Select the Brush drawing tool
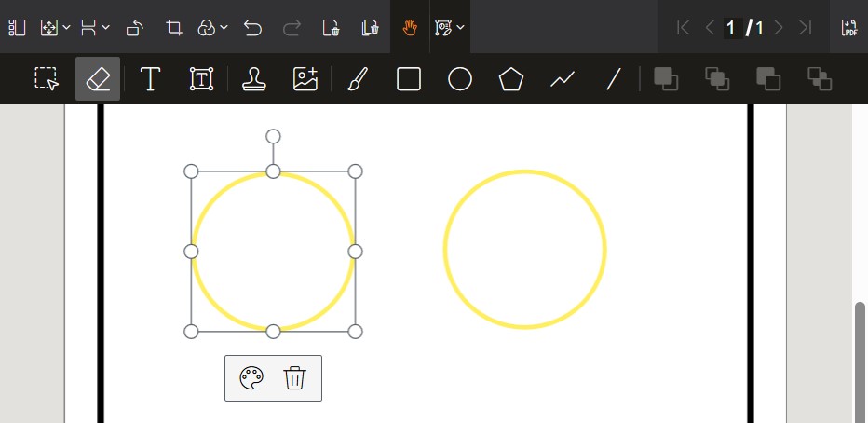The image size is (868, 423). pyautogui.click(x=357, y=79)
